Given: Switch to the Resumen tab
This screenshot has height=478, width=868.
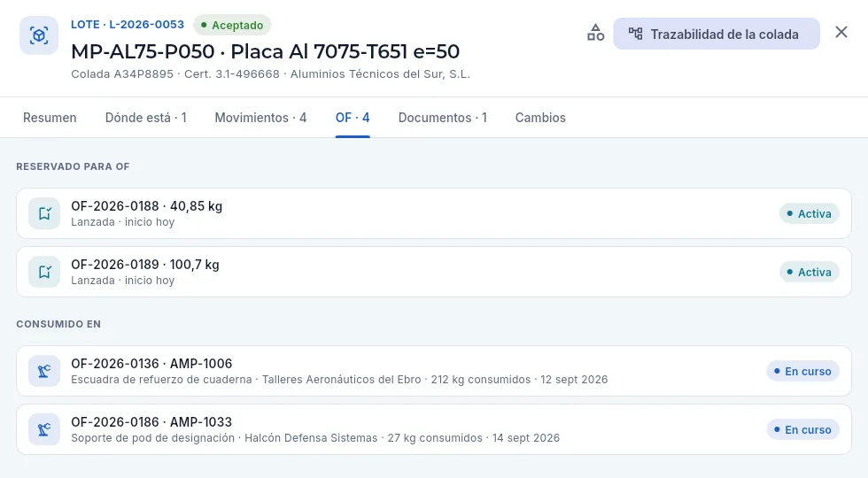Looking at the screenshot, I should click(50, 118).
